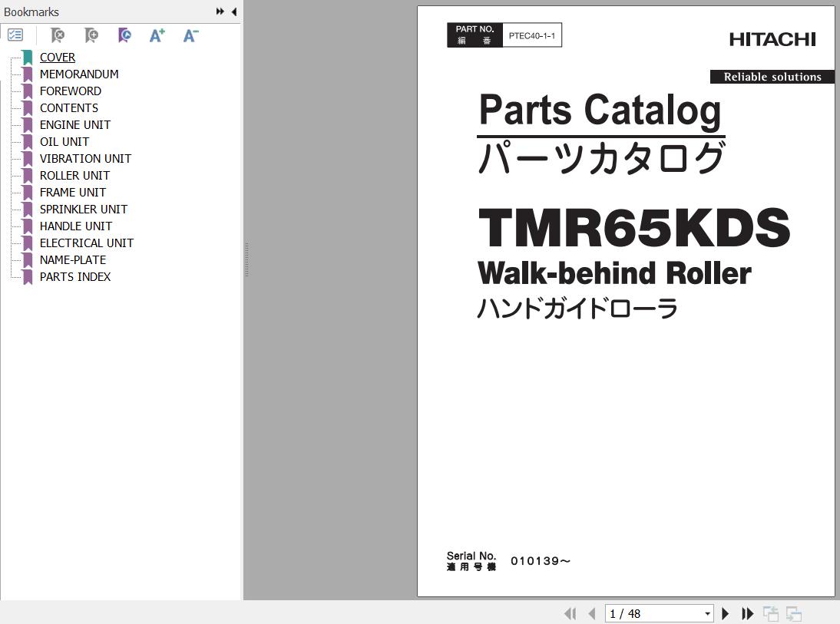Viewport: 840px width, 624px height.
Task: Click the Walk-behind Roller heading
Action: pos(614,273)
